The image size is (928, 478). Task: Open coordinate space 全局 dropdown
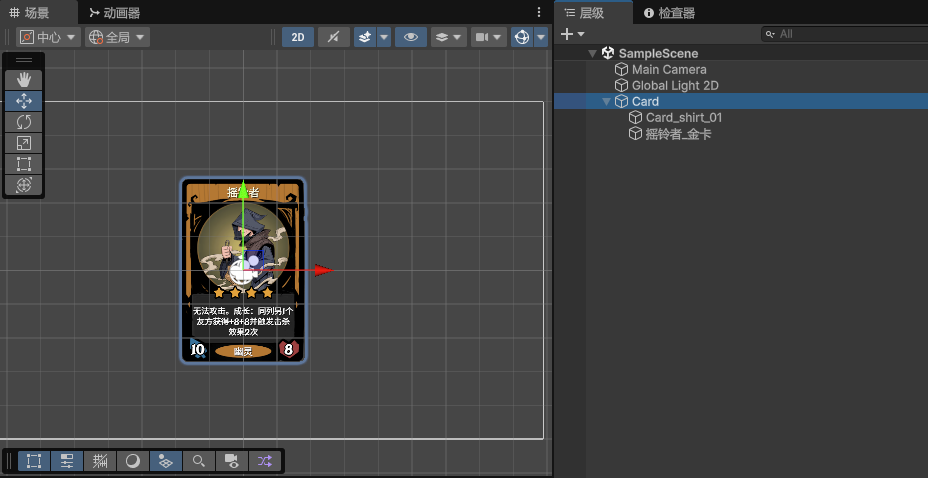(x=117, y=37)
